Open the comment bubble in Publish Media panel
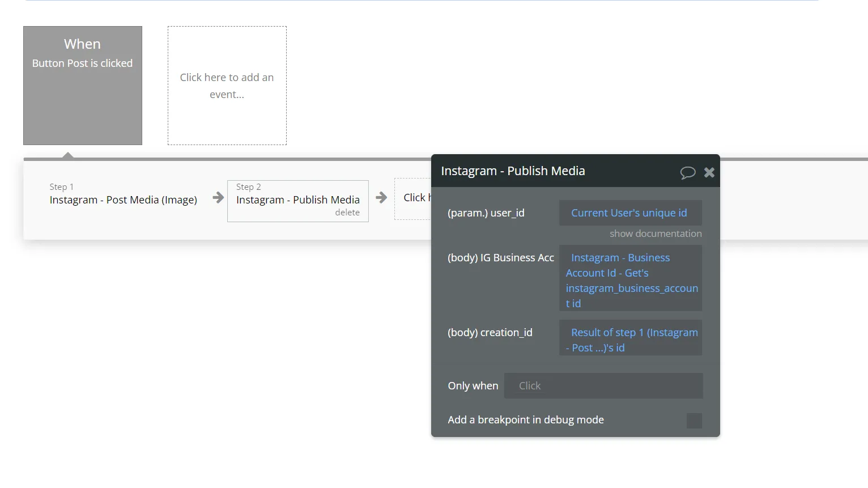This screenshot has height=488, width=868. 687,172
